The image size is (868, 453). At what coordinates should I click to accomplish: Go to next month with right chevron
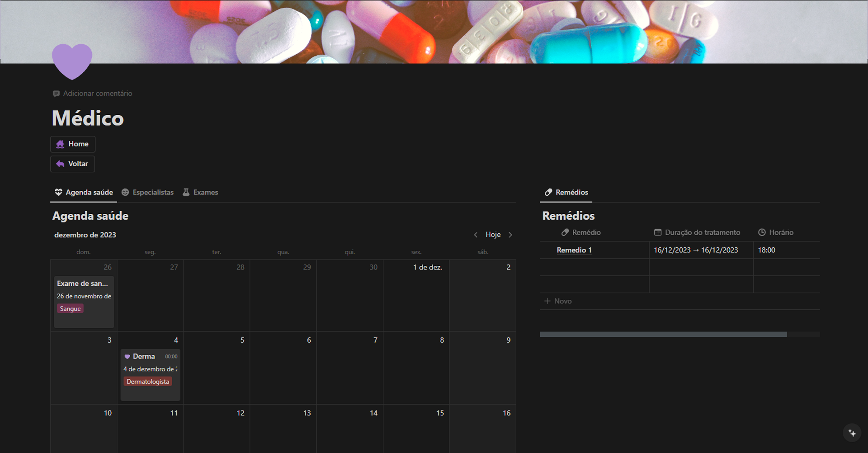pos(510,235)
